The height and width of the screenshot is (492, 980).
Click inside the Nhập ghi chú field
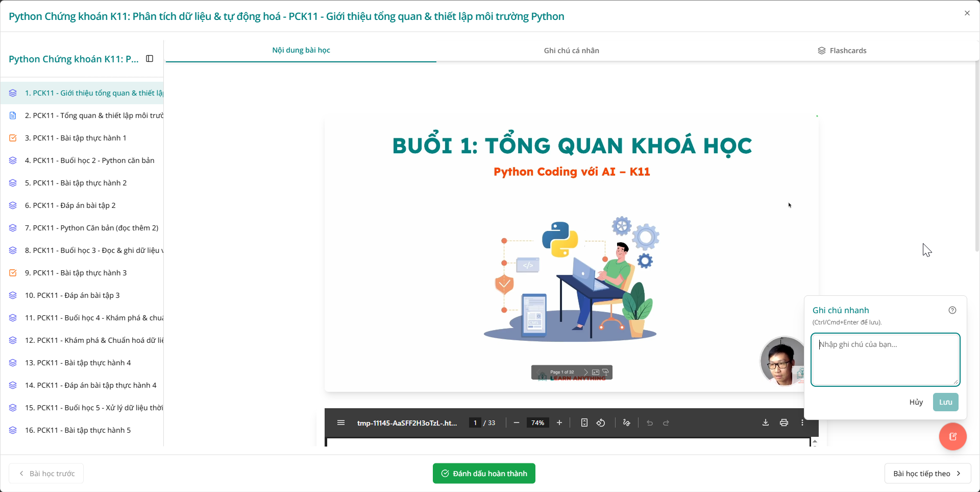point(886,360)
